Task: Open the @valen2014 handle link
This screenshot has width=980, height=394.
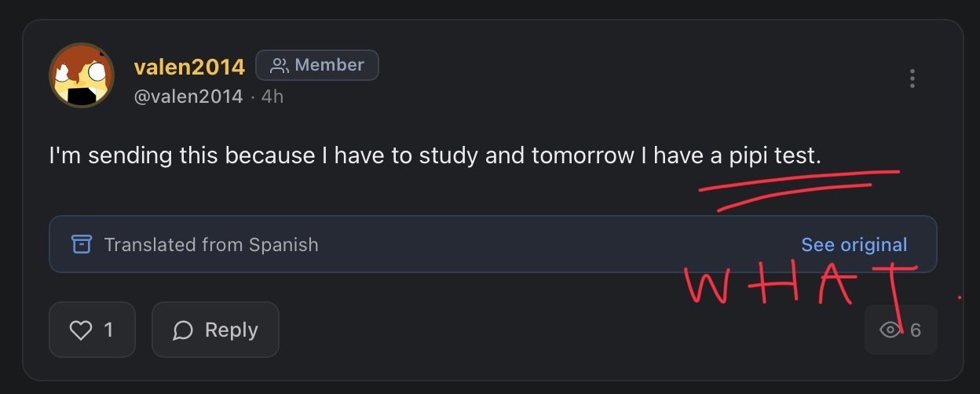Action: click(188, 97)
